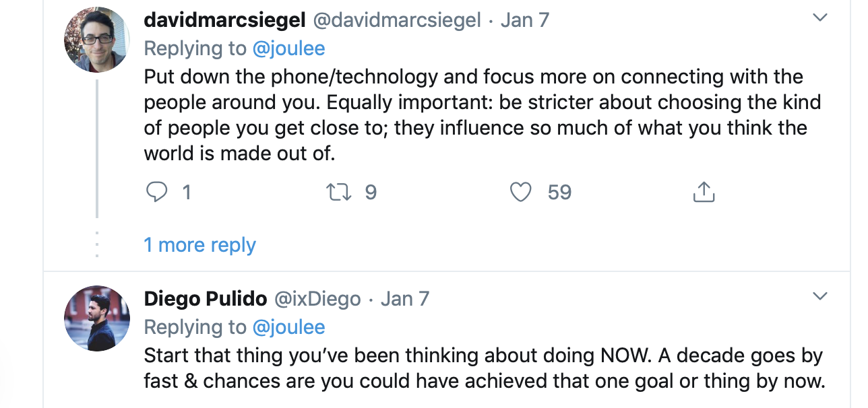Viewport: 868px width, 408px height.
Task: Expand the options chevron on Diego Pulido's tweet
Action: pyautogui.click(x=819, y=296)
